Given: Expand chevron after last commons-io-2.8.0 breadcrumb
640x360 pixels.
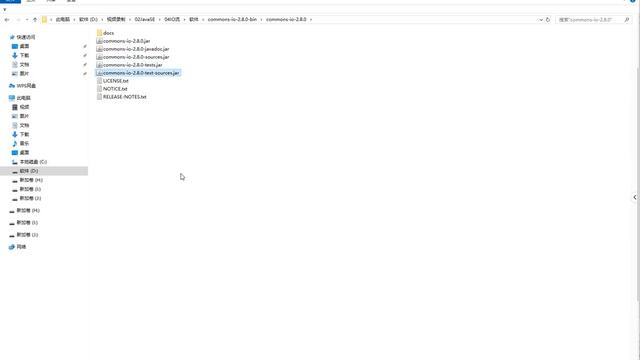Looking at the screenshot, I should (x=311, y=20).
